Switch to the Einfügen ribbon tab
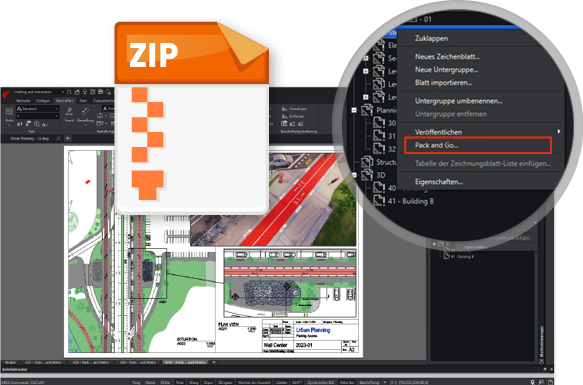583x385 pixels. tap(43, 101)
